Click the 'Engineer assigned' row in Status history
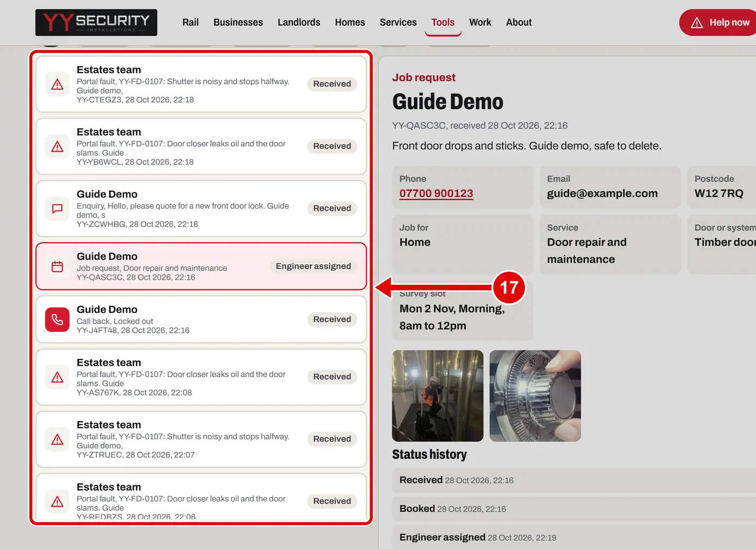 (x=574, y=538)
